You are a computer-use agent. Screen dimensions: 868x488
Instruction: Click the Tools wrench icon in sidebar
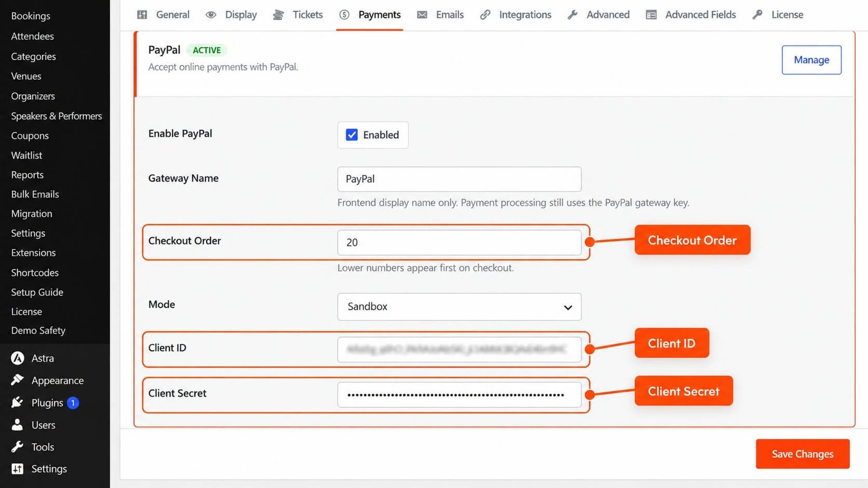17,447
